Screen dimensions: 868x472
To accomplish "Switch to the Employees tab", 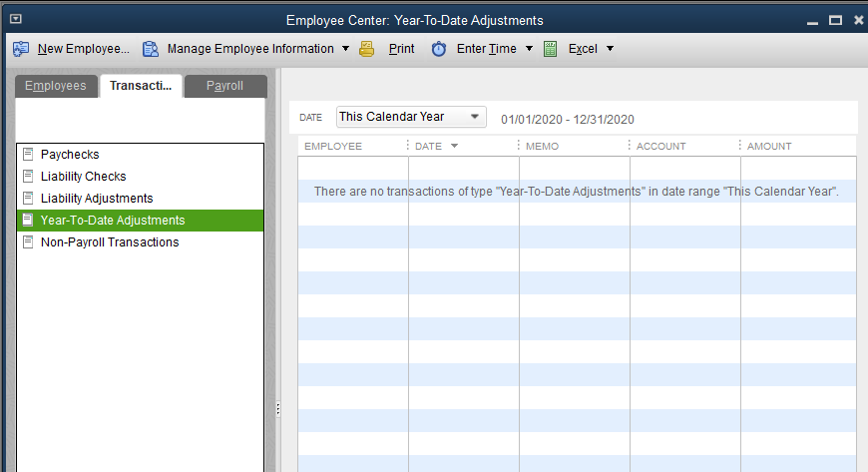I will tap(56, 86).
